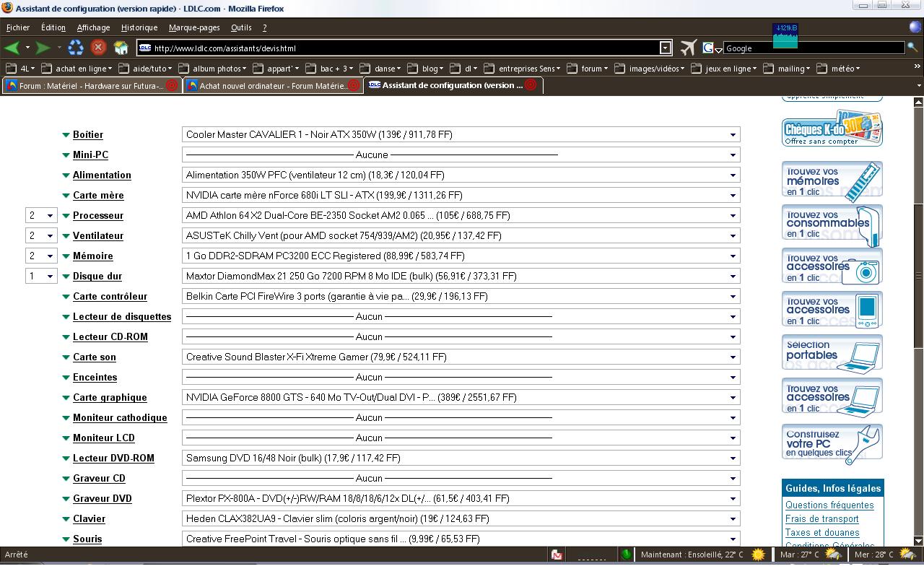The image size is (924, 587).
Task: Open the Processeur quantity dropdown
Action: (x=41, y=215)
